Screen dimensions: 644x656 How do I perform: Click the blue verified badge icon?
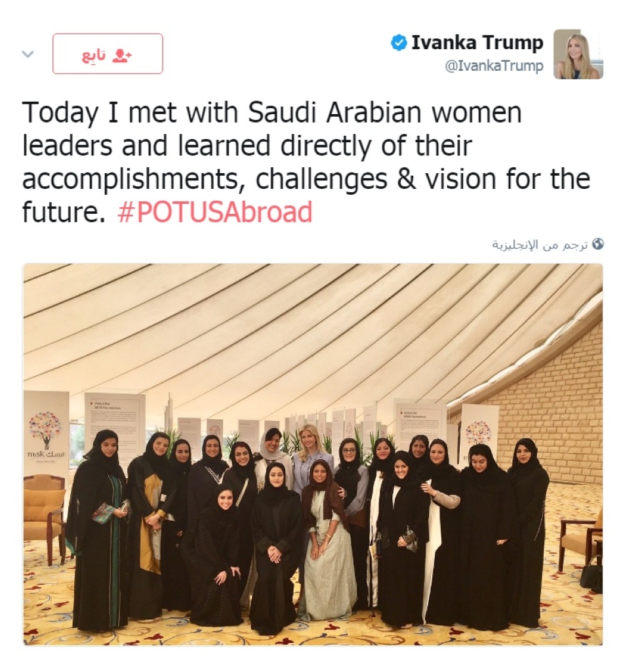tap(399, 43)
